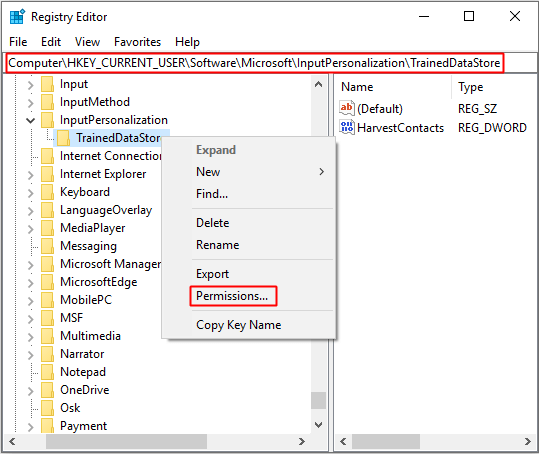Click tree pane vertical scrollbar thumb
The width and height of the screenshot is (539, 454).
[x=319, y=401]
